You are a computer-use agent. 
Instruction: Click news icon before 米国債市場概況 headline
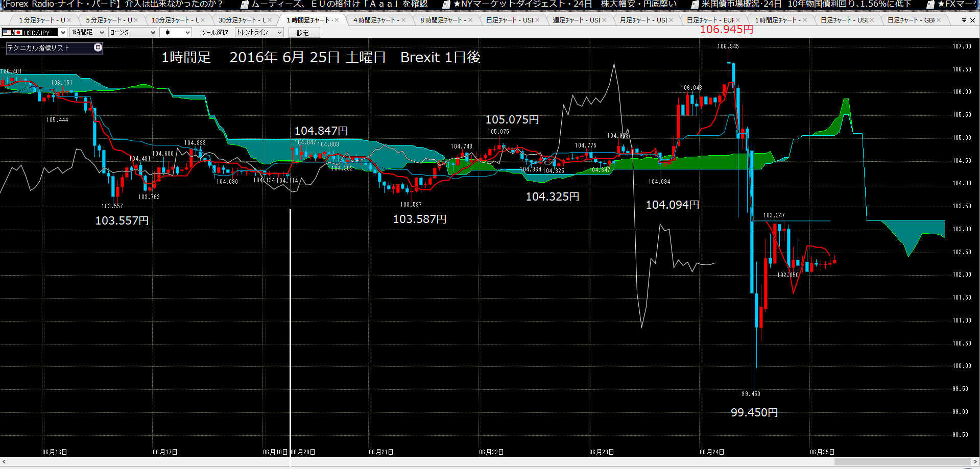695,5
